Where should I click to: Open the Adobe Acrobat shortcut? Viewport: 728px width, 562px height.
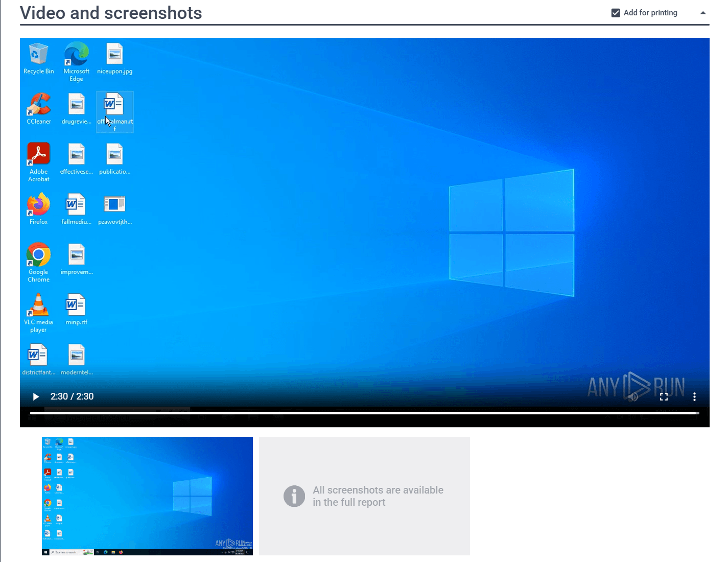coord(38,162)
